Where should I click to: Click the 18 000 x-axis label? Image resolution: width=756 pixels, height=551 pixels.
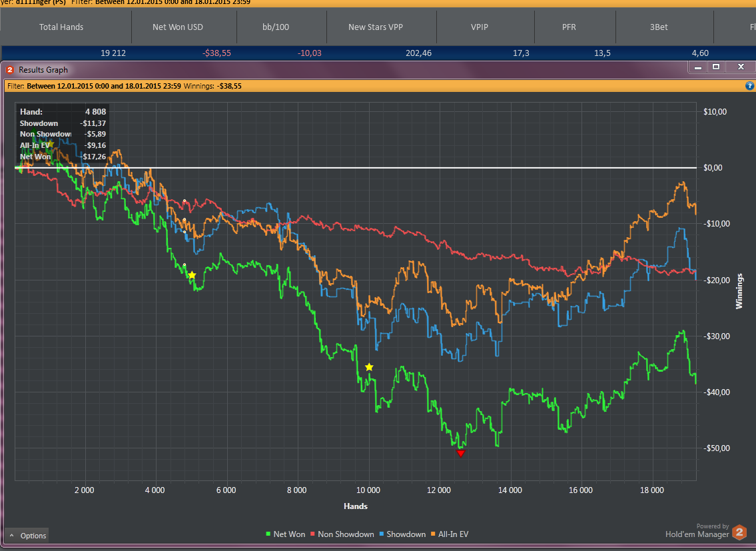[x=651, y=490]
